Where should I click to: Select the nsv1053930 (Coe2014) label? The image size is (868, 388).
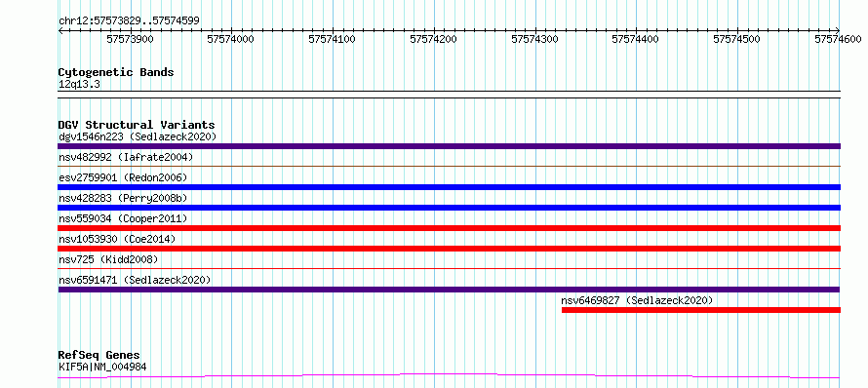coord(117,239)
